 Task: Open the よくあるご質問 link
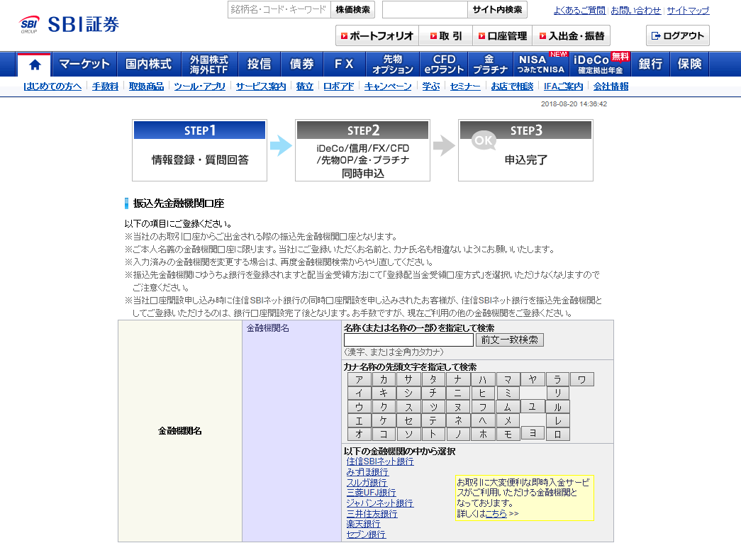[x=579, y=11]
